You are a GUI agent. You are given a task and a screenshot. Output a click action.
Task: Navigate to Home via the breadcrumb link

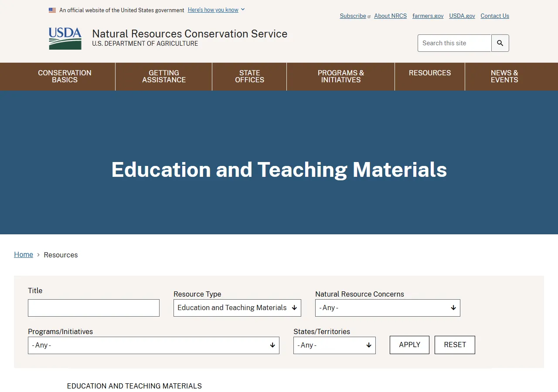coord(24,254)
